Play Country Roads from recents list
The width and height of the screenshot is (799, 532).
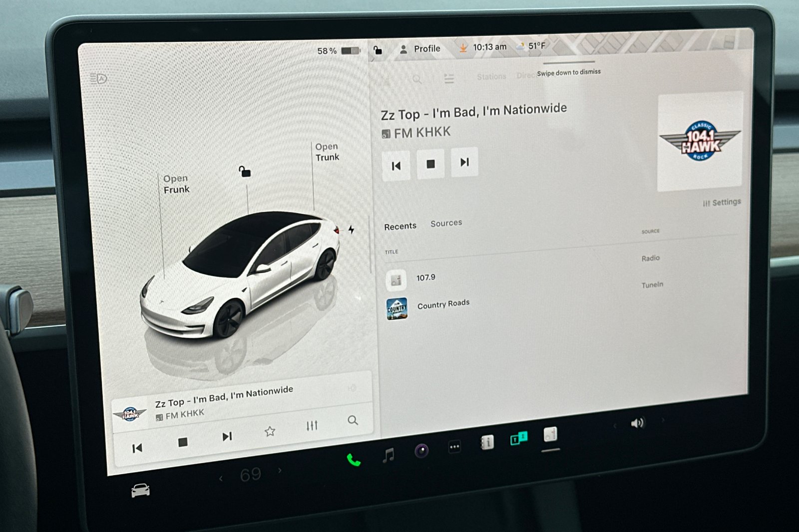click(443, 304)
